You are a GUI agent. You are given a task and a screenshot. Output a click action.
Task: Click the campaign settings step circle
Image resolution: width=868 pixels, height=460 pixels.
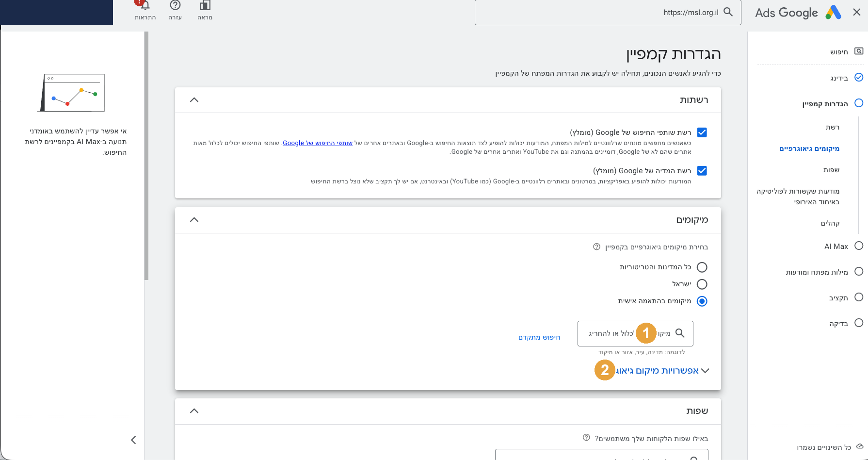(859, 103)
